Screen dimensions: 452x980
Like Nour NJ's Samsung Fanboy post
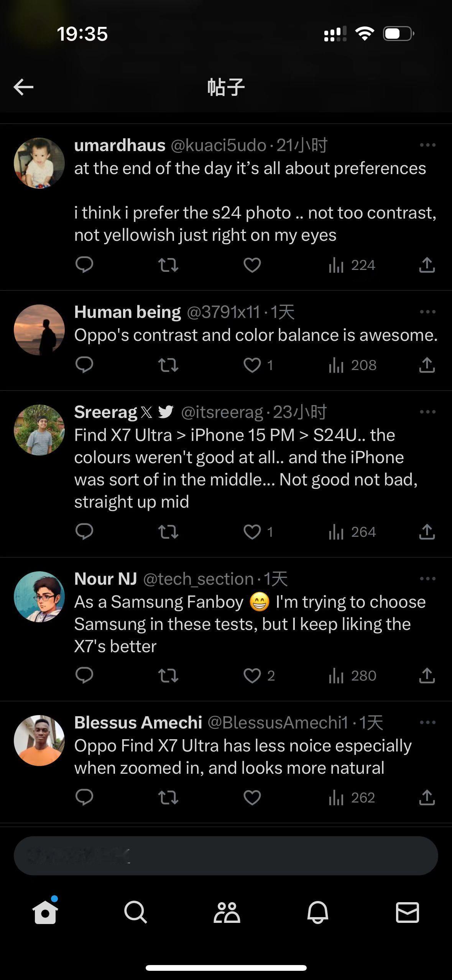point(252,676)
